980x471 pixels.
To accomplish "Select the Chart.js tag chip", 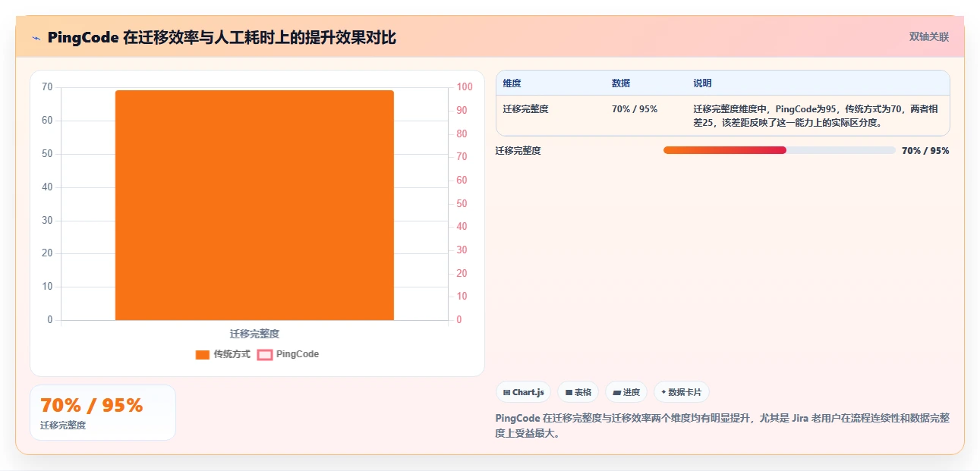I will tap(523, 392).
